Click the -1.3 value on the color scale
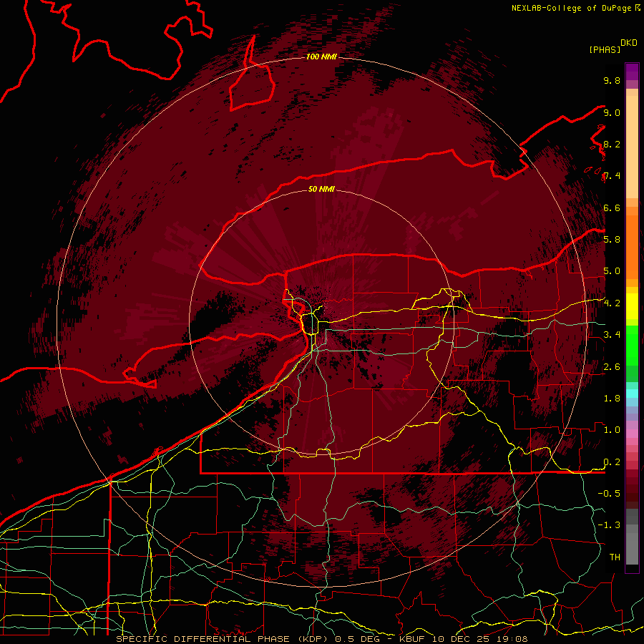Screen dimensions: 644x644 609,525
